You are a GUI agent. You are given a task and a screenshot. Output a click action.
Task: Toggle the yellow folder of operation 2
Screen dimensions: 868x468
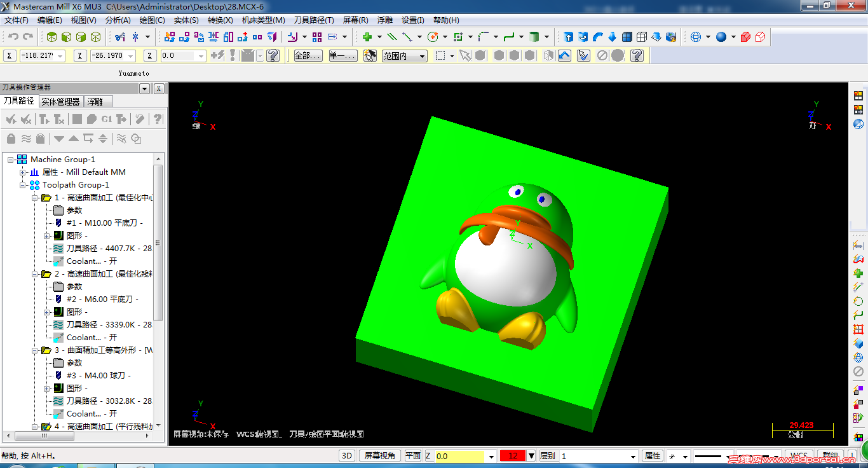click(46, 273)
